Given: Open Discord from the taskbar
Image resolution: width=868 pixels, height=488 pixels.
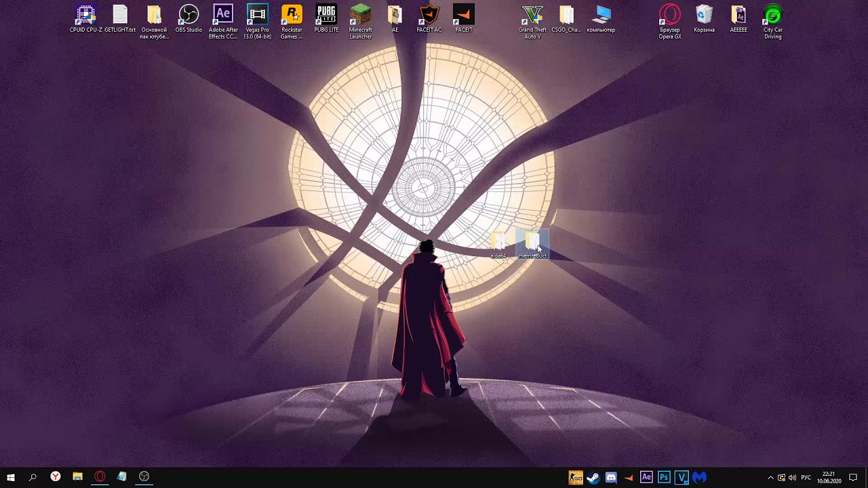Looking at the screenshot, I should click(x=611, y=477).
